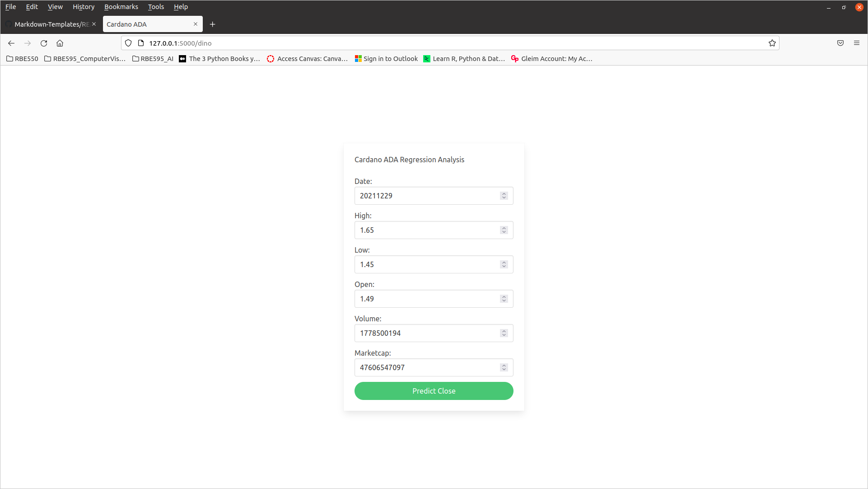
Task: Bookmark this page with star icon
Action: pyautogui.click(x=772, y=43)
